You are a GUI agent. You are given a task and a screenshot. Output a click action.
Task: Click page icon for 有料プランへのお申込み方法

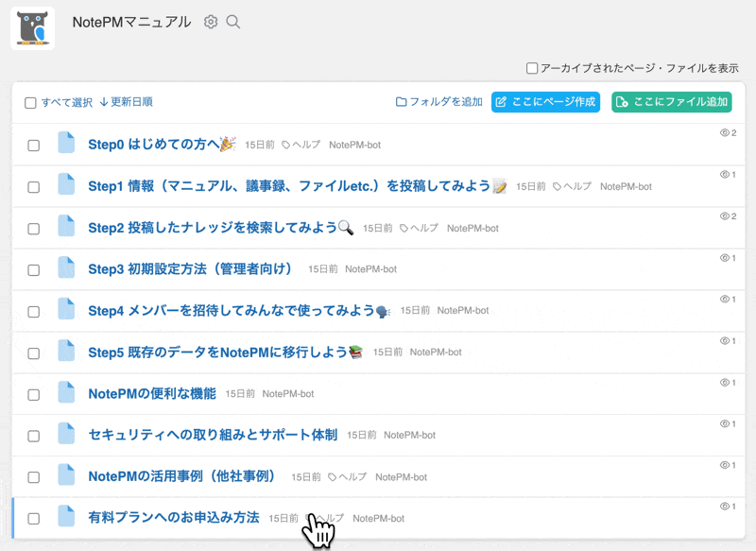click(x=66, y=516)
